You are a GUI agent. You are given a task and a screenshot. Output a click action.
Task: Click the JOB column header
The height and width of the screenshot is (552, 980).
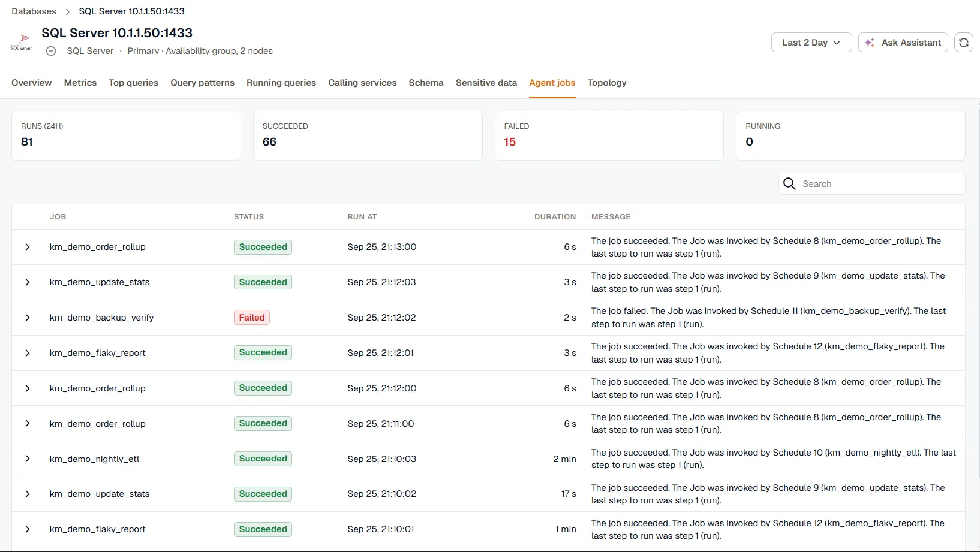58,217
